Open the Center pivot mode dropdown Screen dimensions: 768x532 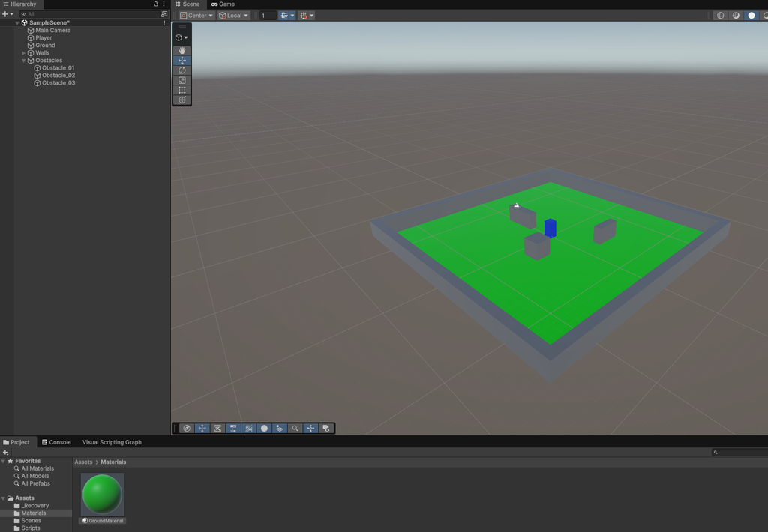(196, 16)
